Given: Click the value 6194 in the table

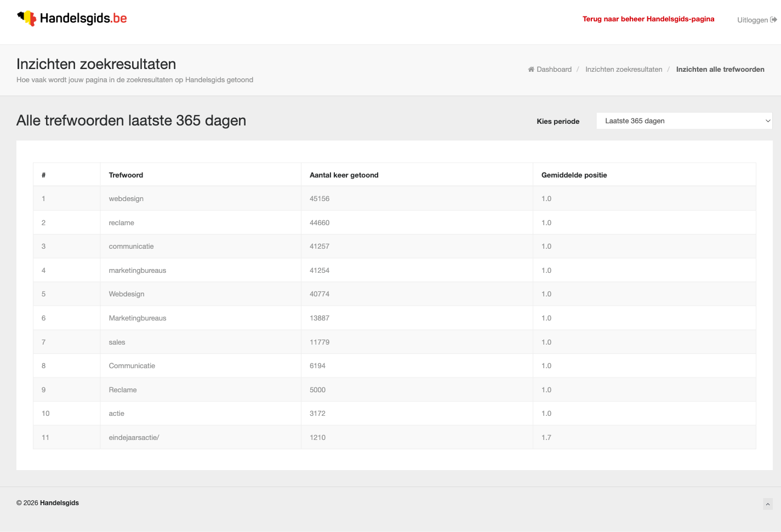Looking at the screenshot, I should [318, 366].
